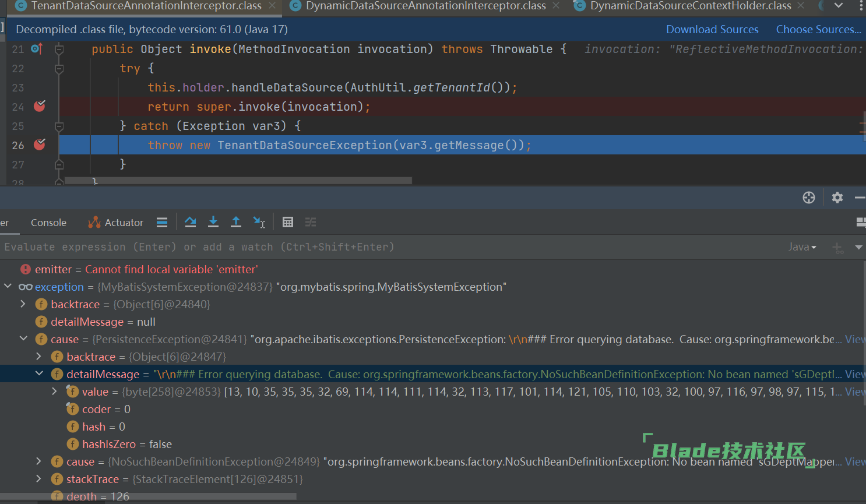Screen dimensions: 866x504
Task: Expand the backtrace = {Object[6]@24840} node
Action: (23, 304)
